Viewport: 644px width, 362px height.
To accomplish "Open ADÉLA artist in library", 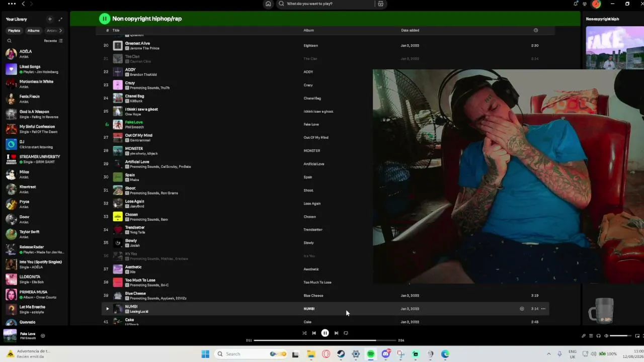I will 34,54.
